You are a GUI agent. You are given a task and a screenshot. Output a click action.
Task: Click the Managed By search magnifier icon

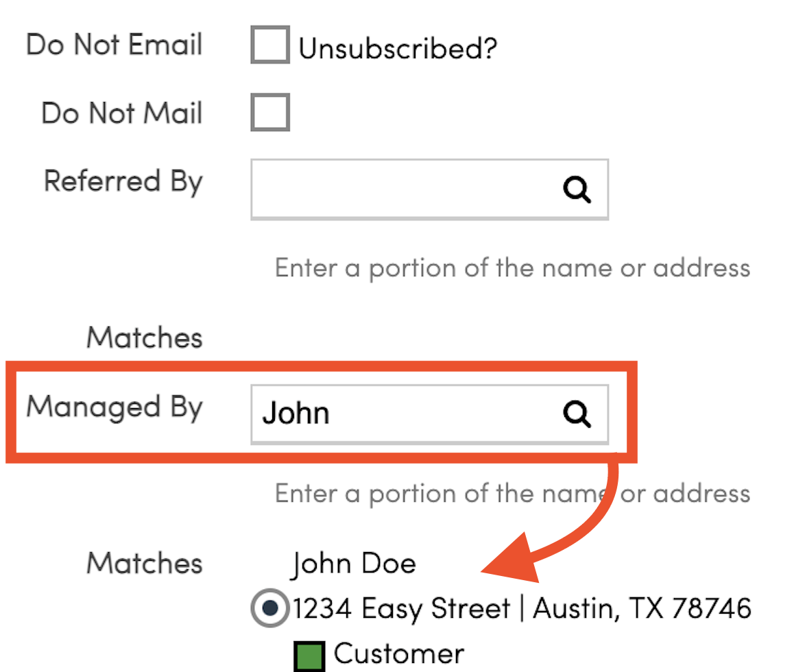577,414
